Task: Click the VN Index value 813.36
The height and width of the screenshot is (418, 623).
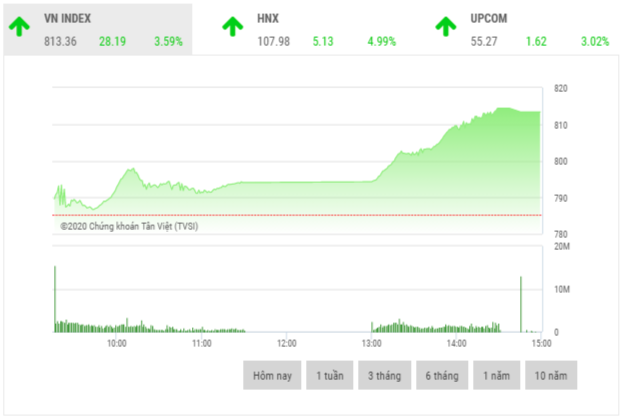Action: [61, 42]
